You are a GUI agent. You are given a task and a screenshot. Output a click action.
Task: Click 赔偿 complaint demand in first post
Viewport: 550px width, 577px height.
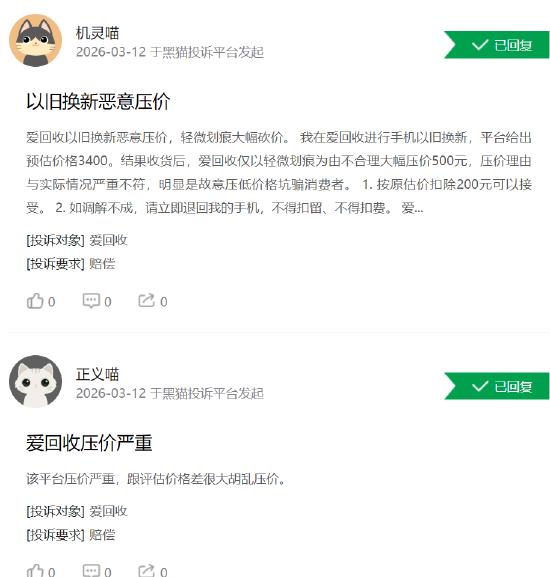(x=102, y=264)
